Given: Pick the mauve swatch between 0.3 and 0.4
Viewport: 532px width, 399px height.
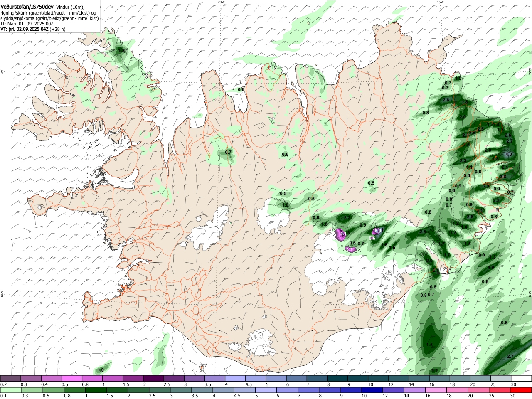Looking at the screenshot, I should [x=31, y=378].
